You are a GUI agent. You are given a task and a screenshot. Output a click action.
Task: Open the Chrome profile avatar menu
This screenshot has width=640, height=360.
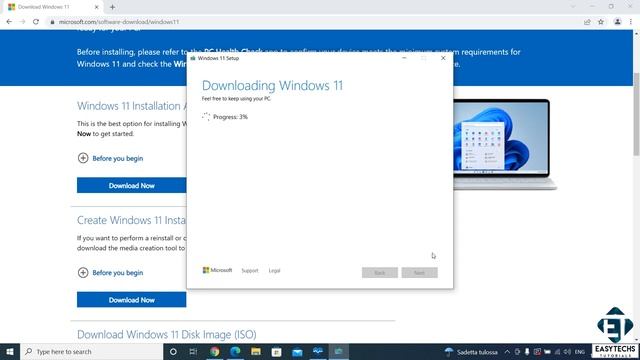click(x=618, y=22)
